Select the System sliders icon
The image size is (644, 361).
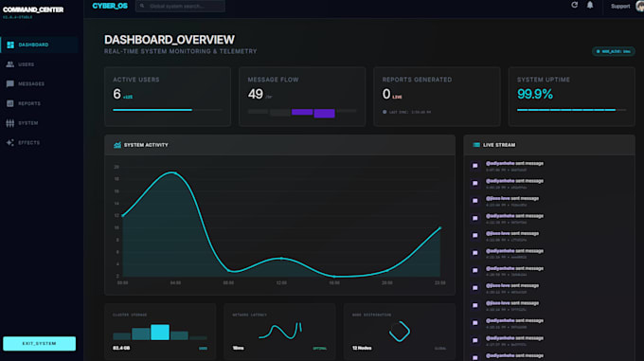click(x=10, y=123)
